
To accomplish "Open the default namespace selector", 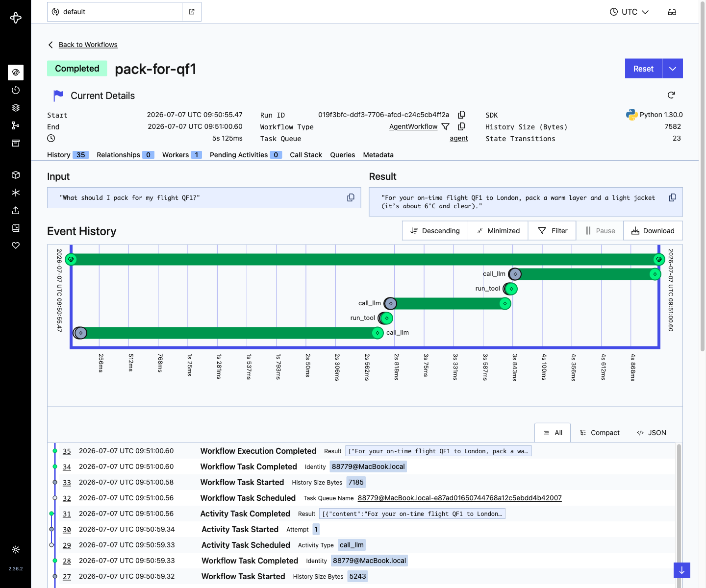I will pyautogui.click(x=115, y=12).
